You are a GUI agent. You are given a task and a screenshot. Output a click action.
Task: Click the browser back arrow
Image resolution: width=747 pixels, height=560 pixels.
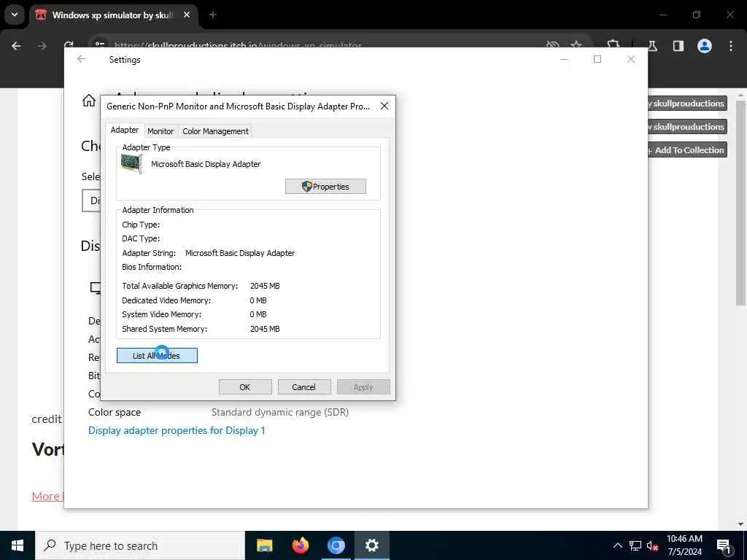pyautogui.click(x=16, y=46)
